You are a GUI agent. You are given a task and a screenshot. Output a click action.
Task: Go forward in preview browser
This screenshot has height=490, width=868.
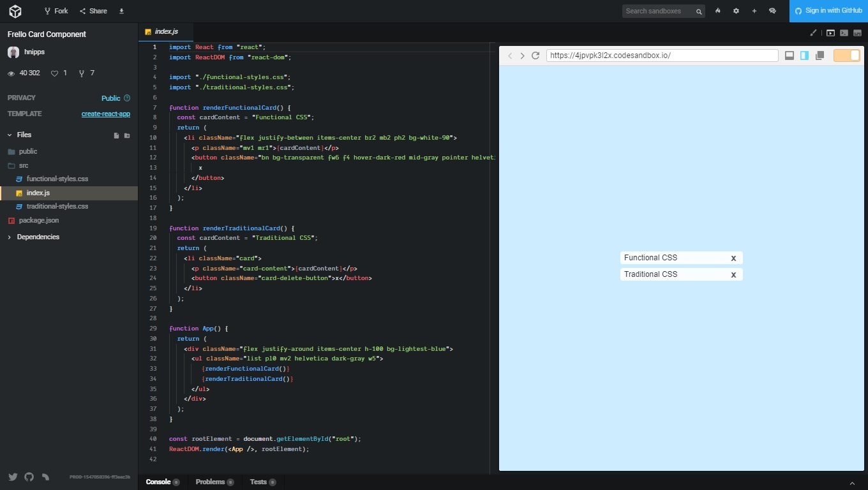pyautogui.click(x=522, y=56)
